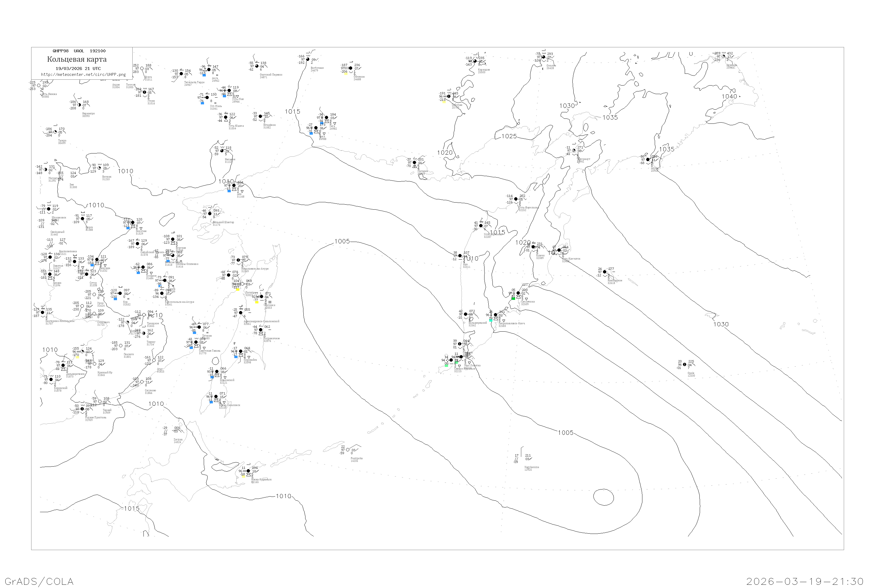
Task: Click the Семлячики station circle marker
Action: [x=518, y=293]
